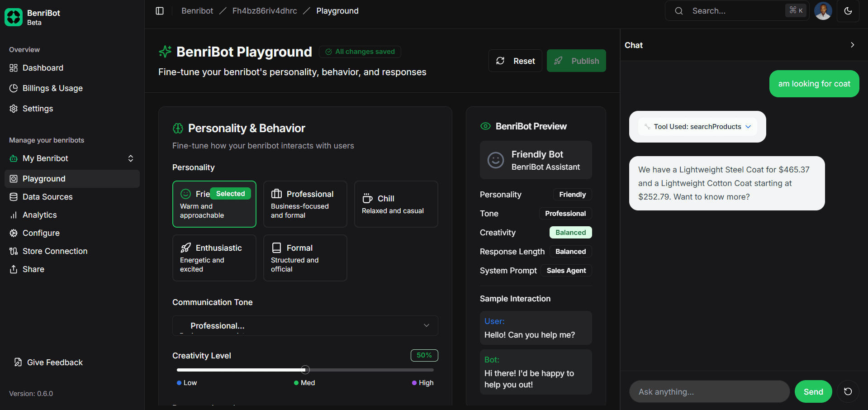This screenshot has width=868, height=410.
Task: Open Billings & Usage page
Action: pyautogui.click(x=52, y=88)
